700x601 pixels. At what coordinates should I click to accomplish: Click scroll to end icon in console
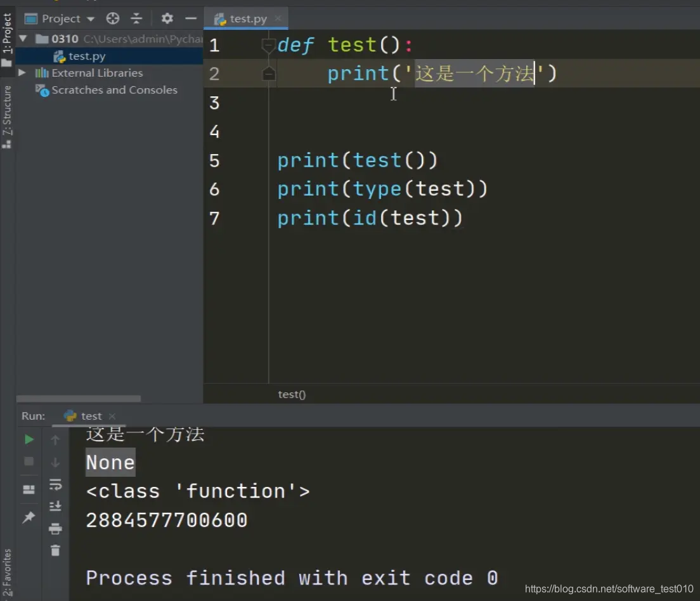[x=55, y=506]
